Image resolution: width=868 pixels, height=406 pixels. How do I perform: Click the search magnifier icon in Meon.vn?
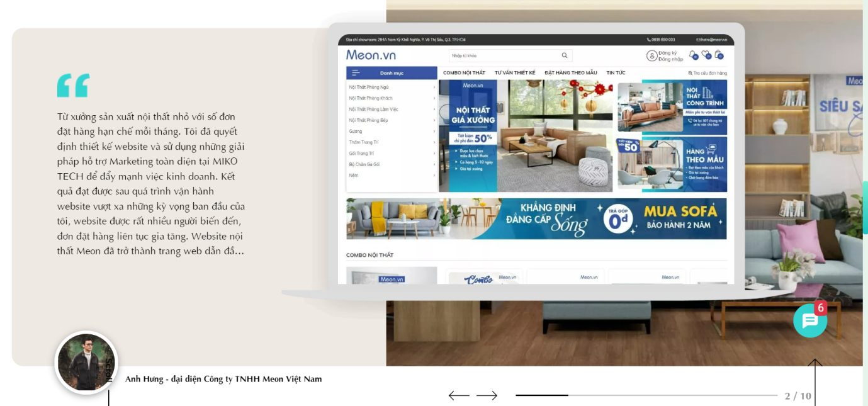[x=565, y=55]
